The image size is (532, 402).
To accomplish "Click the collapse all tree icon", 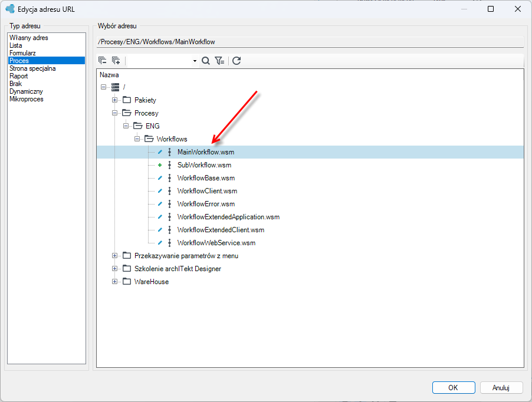I will coord(102,61).
